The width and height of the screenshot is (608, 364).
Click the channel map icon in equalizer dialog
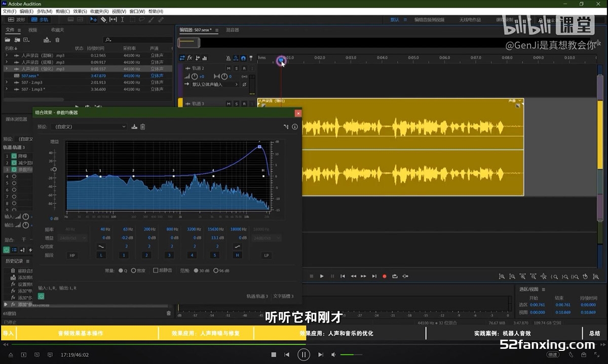[286, 127]
